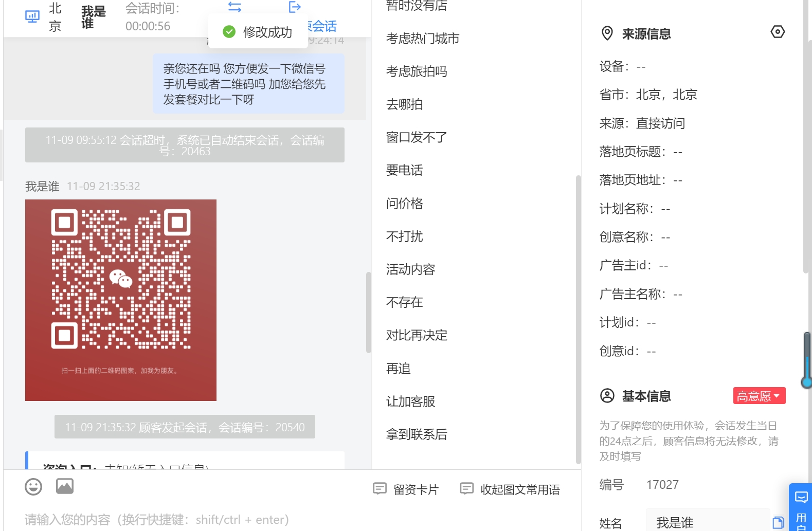Select quick phrase 拿到联系后
812x531 pixels.
[417, 434]
